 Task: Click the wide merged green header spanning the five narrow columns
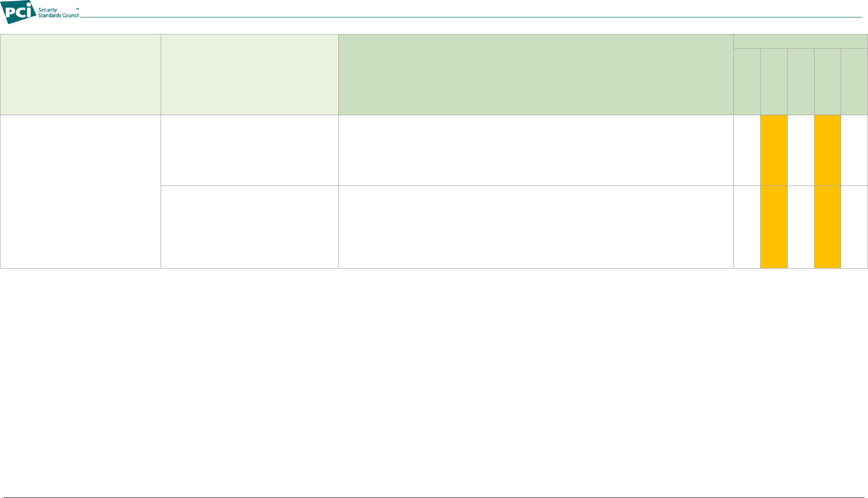point(800,41)
